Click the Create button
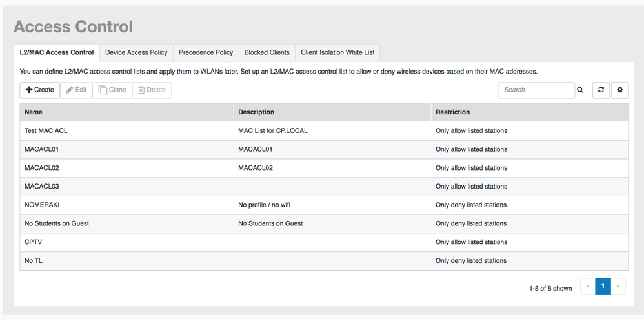 (x=39, y=90)
